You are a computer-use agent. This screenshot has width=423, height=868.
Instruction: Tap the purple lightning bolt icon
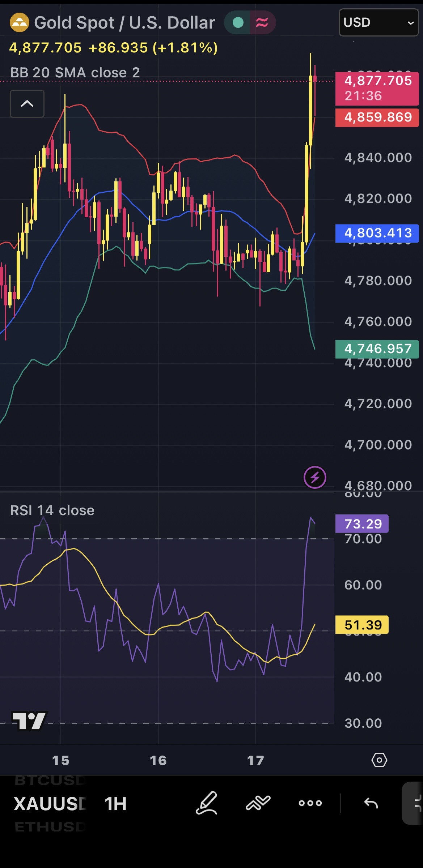coord(315,477)
